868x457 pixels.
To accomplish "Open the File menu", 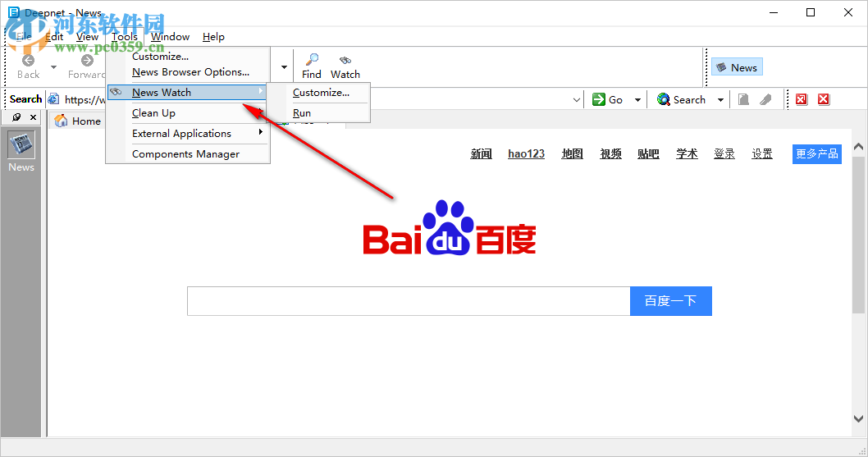I will point(23,37).
